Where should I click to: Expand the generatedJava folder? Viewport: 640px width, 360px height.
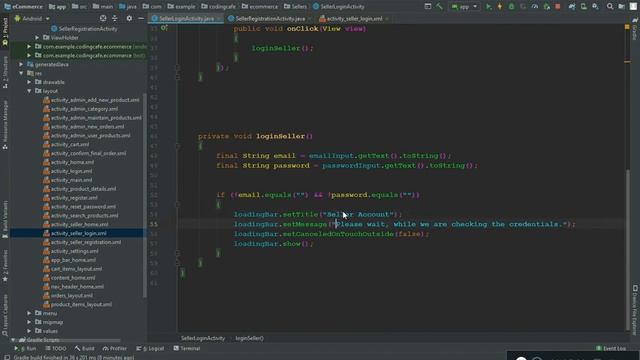[21, 64]
